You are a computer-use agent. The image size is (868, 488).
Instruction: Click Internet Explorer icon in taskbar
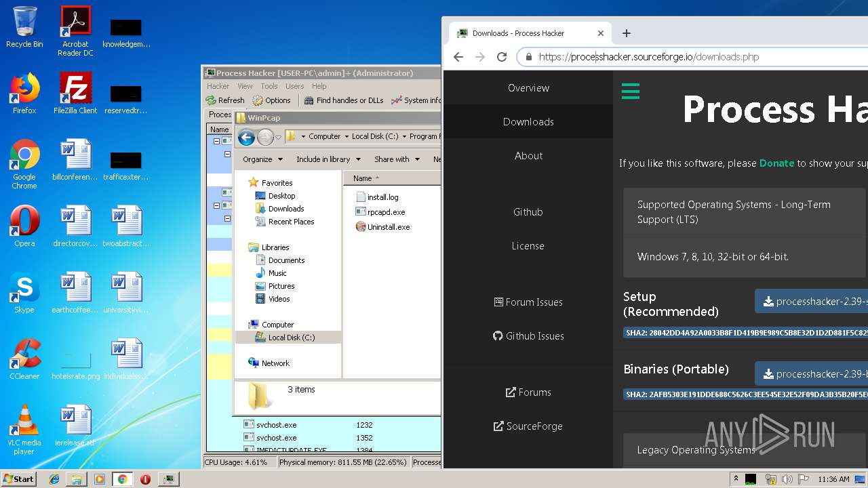54,479
